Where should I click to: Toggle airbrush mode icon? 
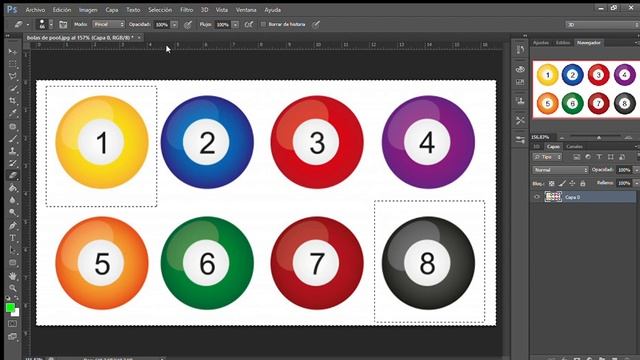249,24
